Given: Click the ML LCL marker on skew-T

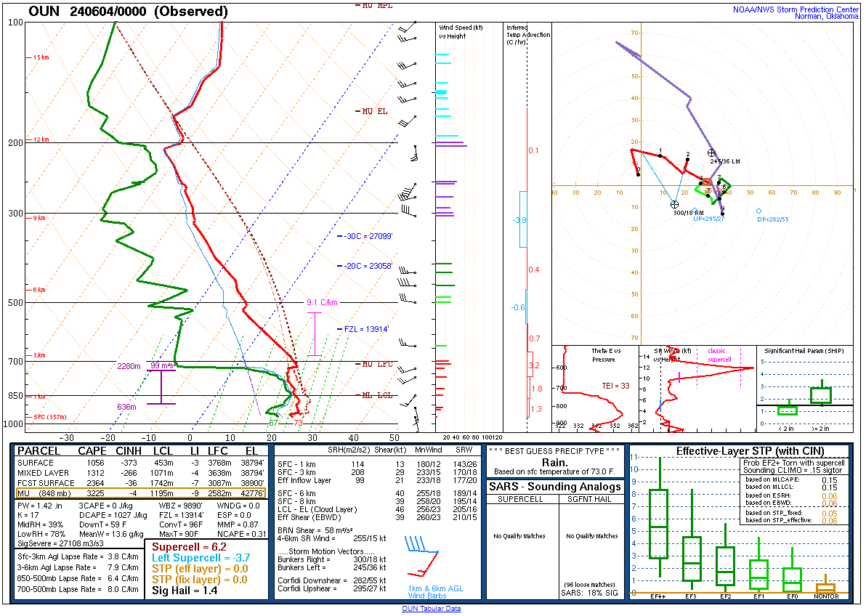Looking at the screenshot, I should pos(377,395).
